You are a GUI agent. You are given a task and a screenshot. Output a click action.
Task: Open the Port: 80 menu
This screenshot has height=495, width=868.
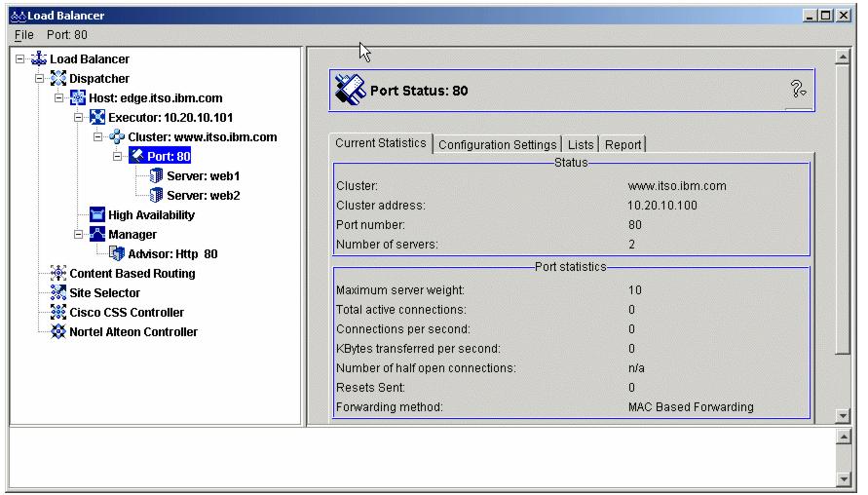[x=67, y=35]
